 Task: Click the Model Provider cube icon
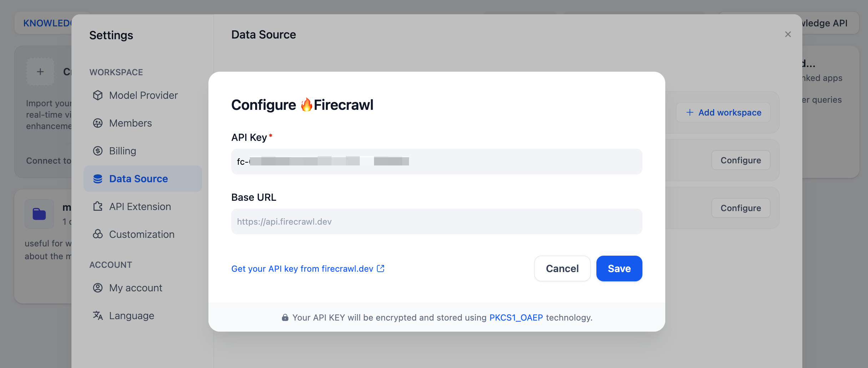pos(98,95)
